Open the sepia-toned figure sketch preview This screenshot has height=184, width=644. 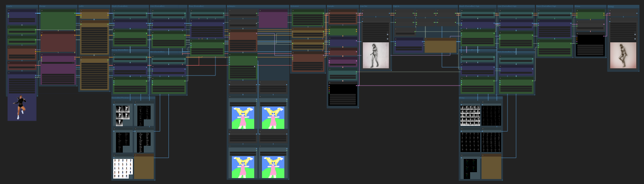point(623,56)
